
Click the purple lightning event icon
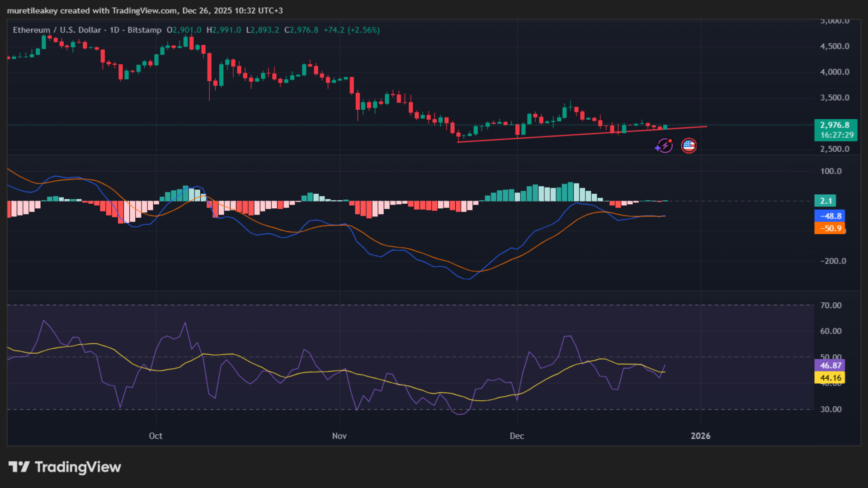coord(664,145)
